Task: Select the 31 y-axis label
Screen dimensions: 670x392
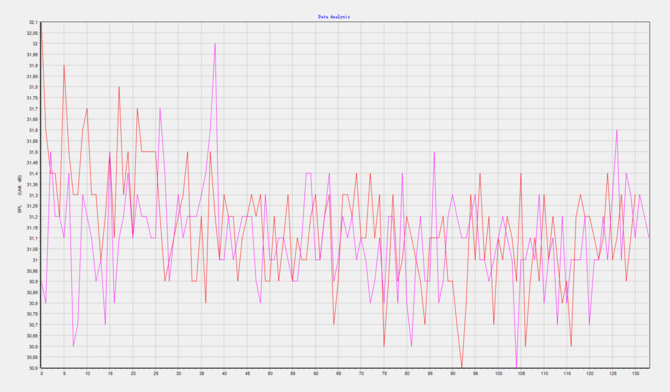Action: 35,260
